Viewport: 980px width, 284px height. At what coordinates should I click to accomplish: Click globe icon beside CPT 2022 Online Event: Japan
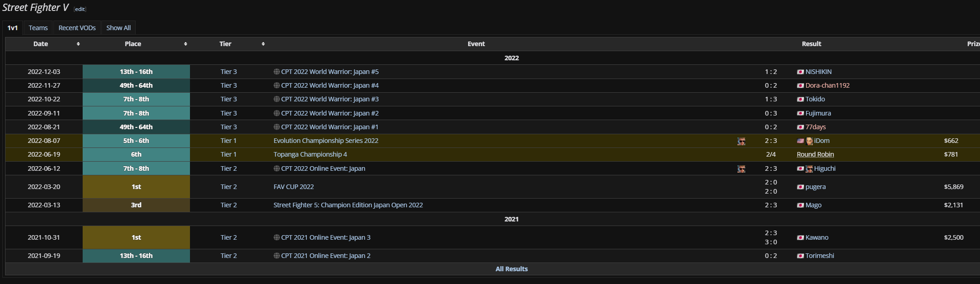(277, 168)
